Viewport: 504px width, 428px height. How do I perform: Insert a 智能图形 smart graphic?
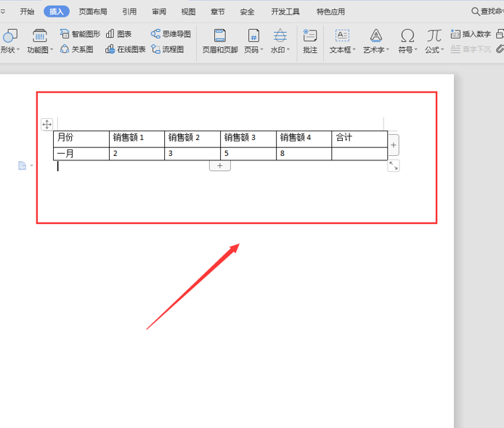(80, 33)
